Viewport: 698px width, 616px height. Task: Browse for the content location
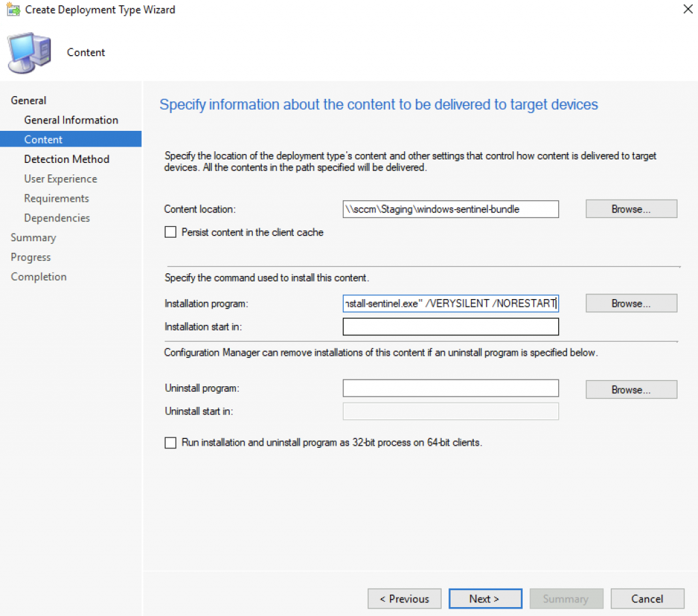click(x=631, y=209)
